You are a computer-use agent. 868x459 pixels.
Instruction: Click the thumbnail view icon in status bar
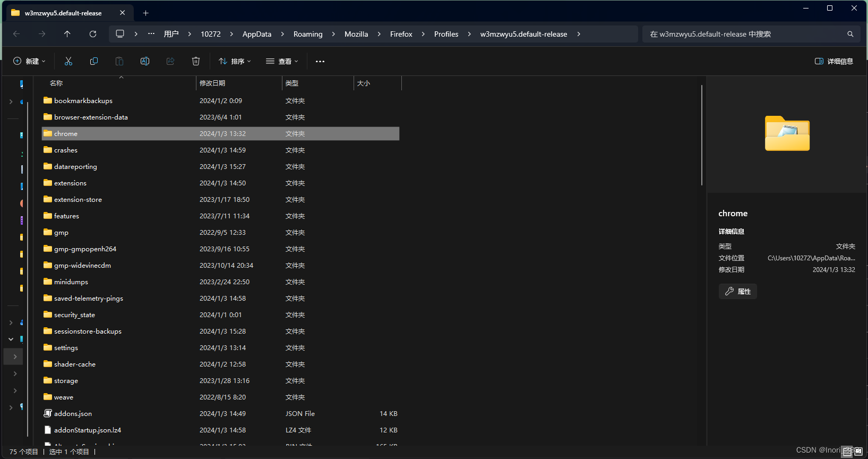[x=858, y=452]
